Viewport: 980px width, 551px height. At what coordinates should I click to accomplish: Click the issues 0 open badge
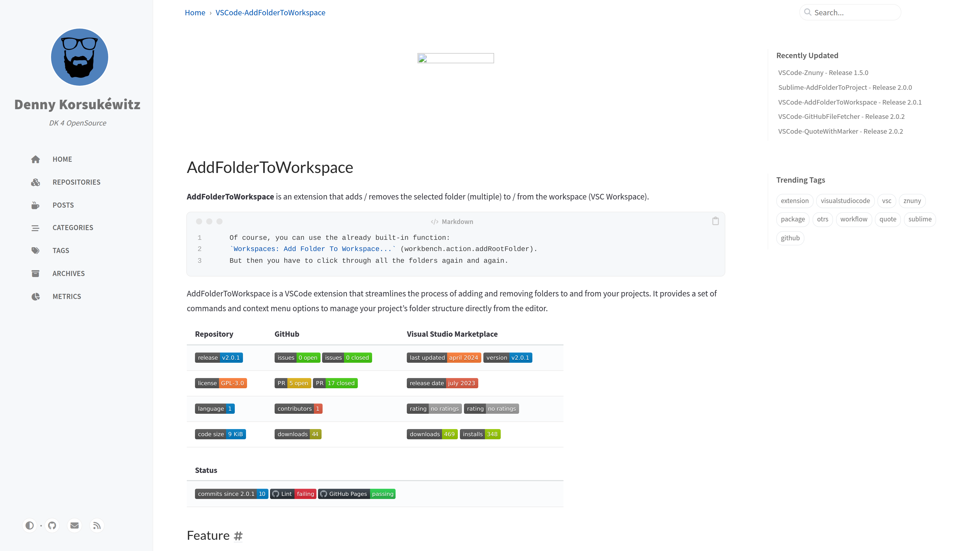pyautogui.click(x=297, y=358)
